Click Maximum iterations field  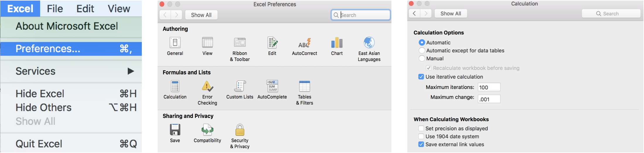pos(489,87)
